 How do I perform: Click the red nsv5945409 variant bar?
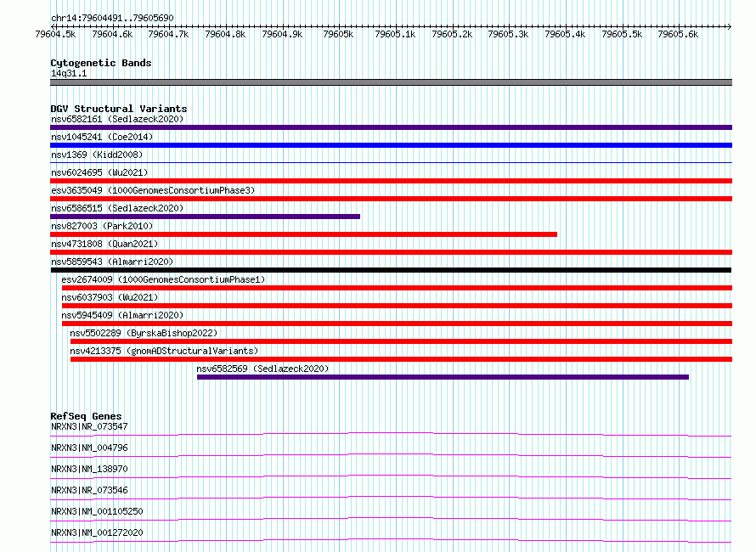point(397,324)
